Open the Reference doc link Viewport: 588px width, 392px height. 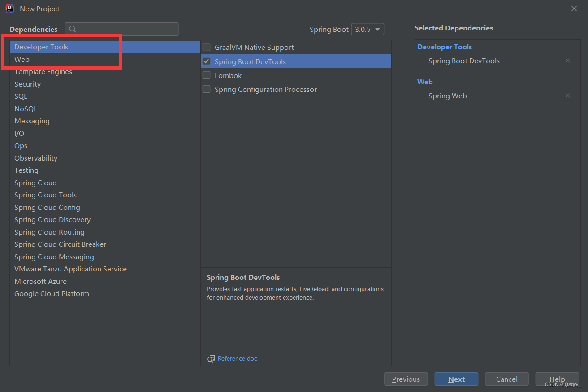coord(238,358)
